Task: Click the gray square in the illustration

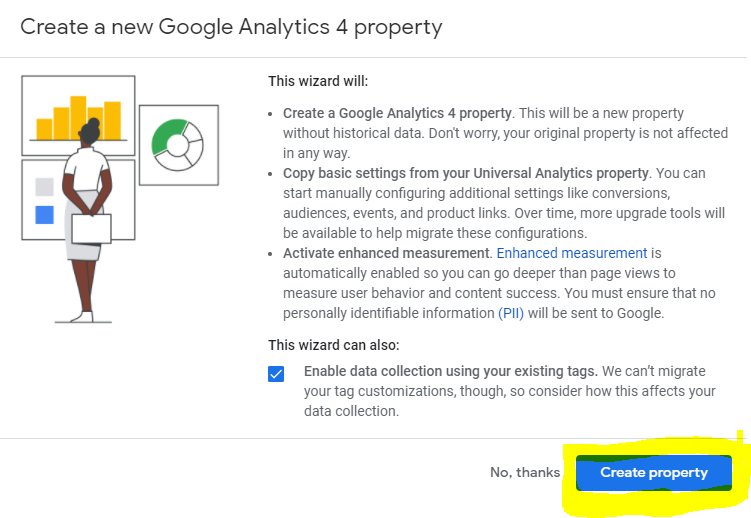Action: click(x=44, y=186)
